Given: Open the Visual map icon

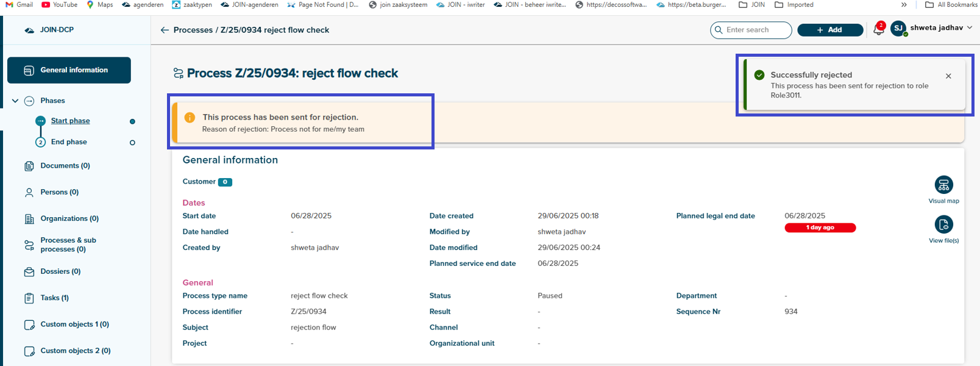Looking at the screenshot, I should 943,185.
